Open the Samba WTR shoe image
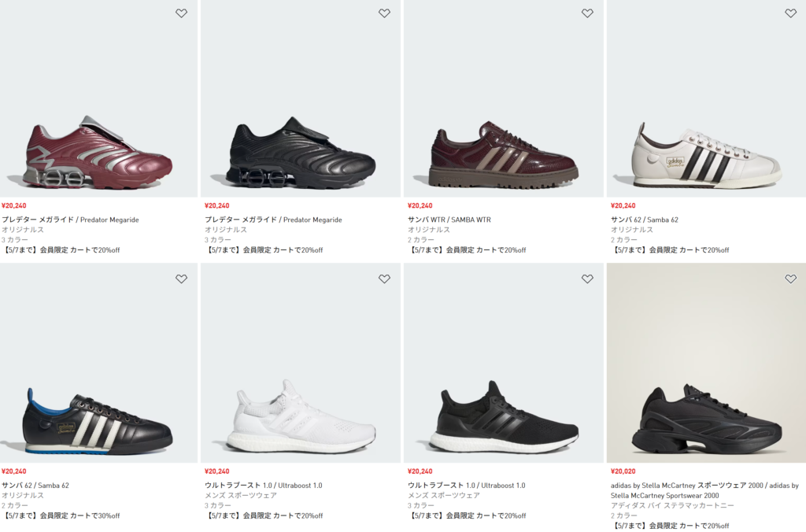 click(504, 153)
